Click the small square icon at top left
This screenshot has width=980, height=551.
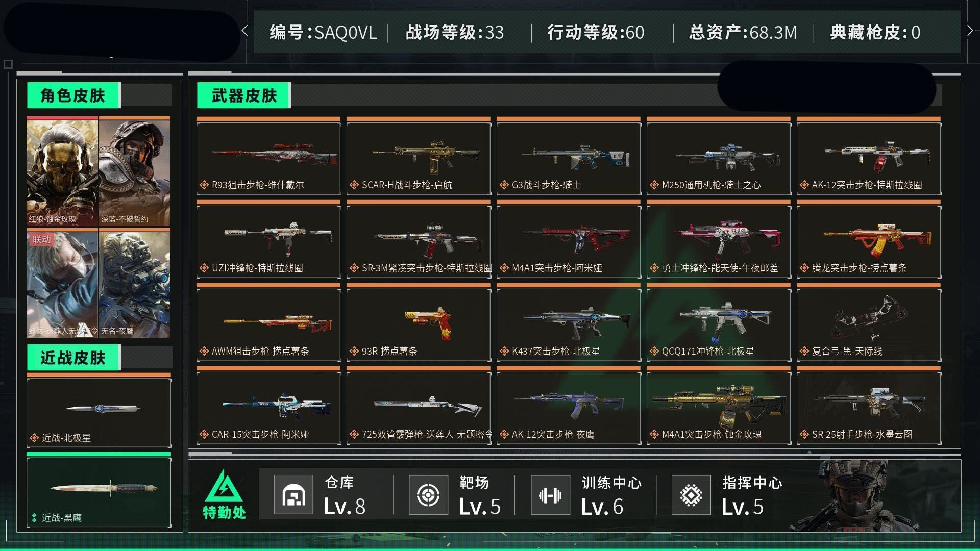[8, 64]
